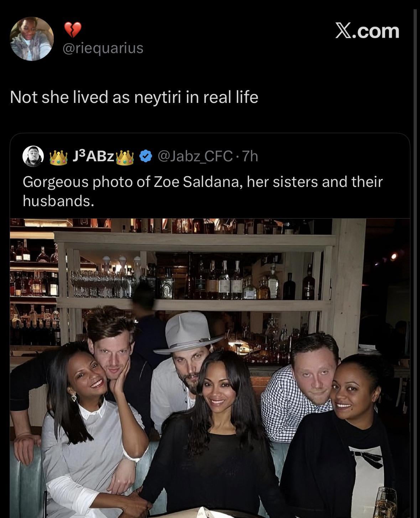This screenshot has width=420, height=518.
Task: Click the blue verified badge next to J³ABz
Action: 146,156
